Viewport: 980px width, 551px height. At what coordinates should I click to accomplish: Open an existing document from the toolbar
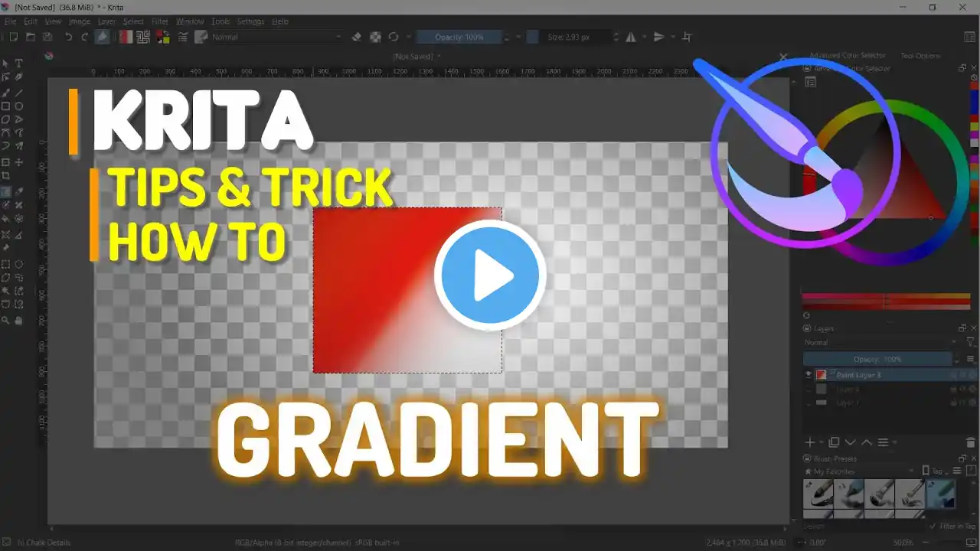(31, 37)
